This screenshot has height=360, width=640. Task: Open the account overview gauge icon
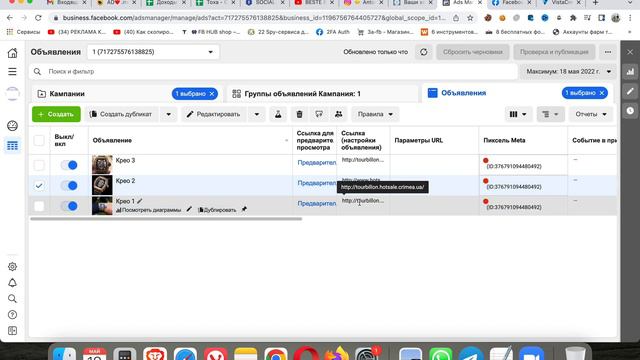(12, 126)
